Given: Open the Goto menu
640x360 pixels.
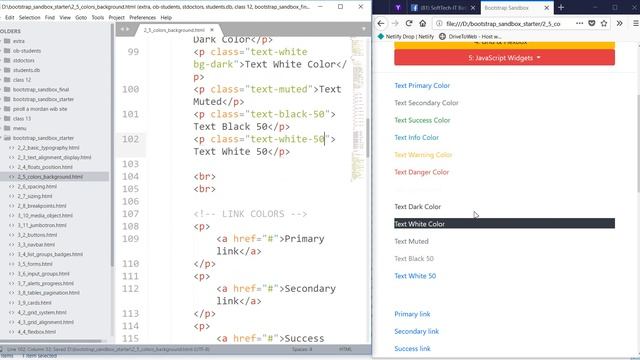Looking at the screenshot, I should 81,18.
